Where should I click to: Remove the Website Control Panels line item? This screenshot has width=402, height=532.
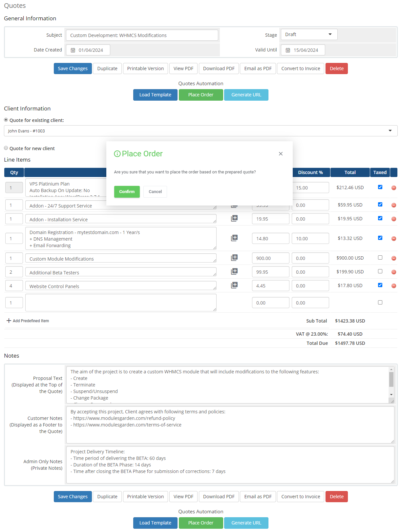click(393, 286)
